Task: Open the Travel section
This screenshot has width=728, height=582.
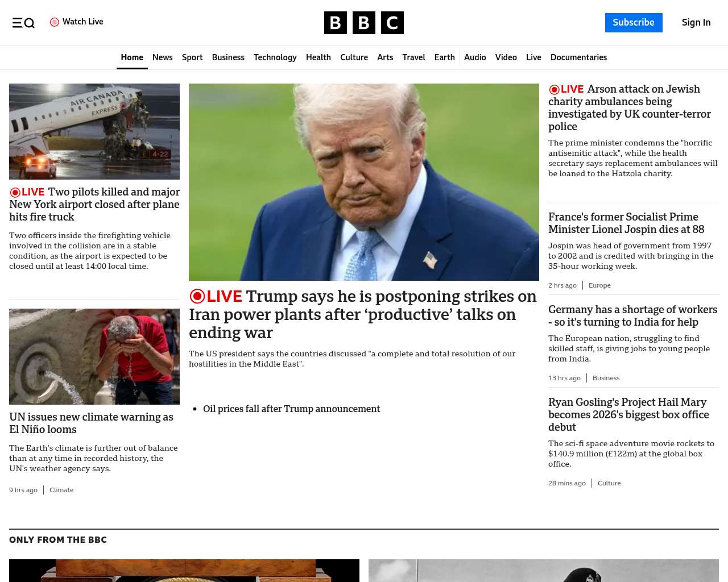Action: tap(413, 57)
